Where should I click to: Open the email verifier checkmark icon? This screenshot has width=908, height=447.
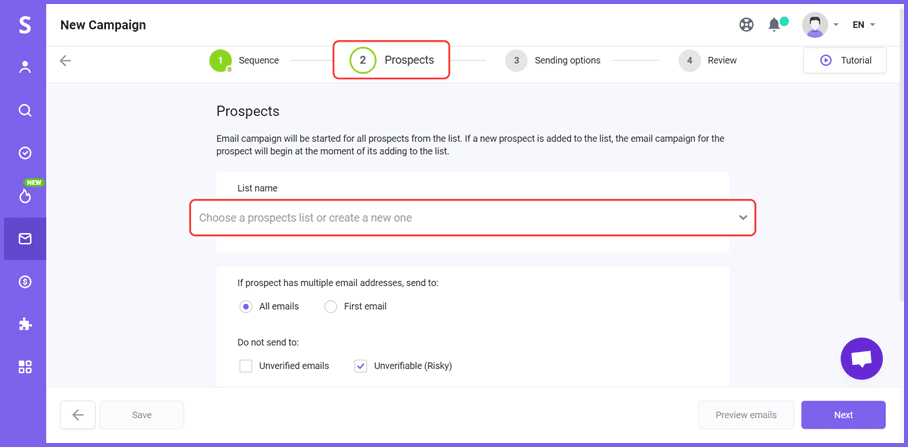25,153
